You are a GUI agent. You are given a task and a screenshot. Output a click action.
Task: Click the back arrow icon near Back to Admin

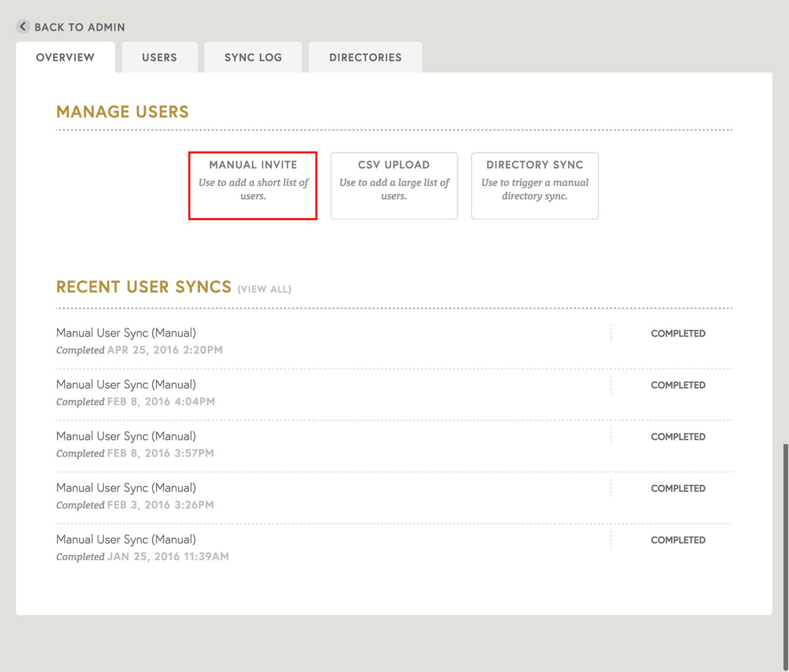click(22, 27)
